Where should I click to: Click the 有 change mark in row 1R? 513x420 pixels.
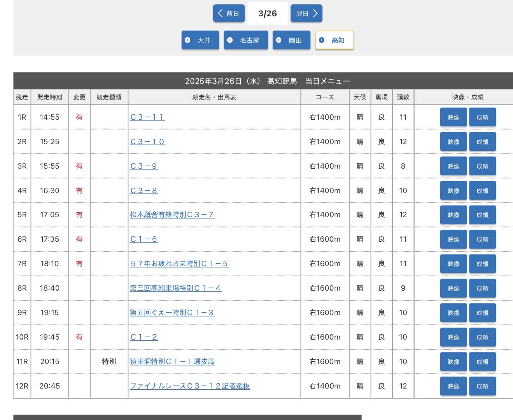(79, 117)
